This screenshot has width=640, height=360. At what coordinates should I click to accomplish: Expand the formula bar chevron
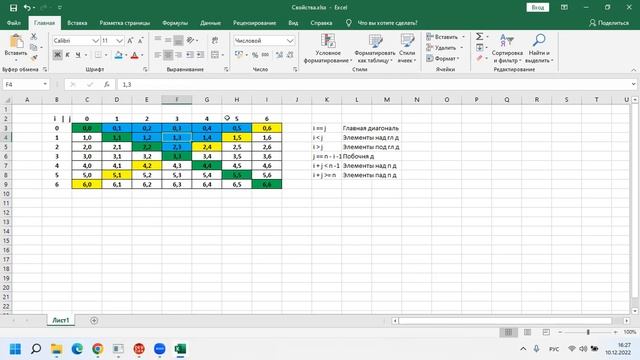pos(633,84)
